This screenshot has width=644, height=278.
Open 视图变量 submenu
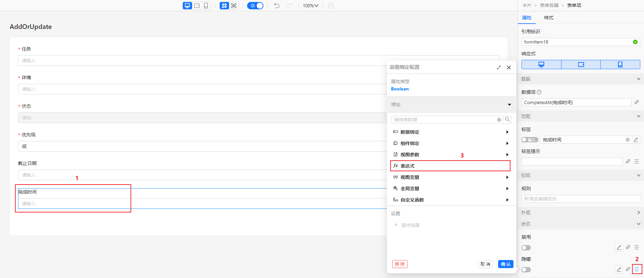click(x=450, y=177)
